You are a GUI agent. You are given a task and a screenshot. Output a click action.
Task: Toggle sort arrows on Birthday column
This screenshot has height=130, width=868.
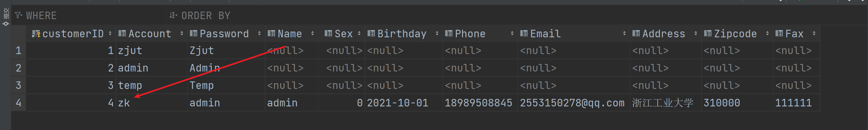(x=437, y=34)
